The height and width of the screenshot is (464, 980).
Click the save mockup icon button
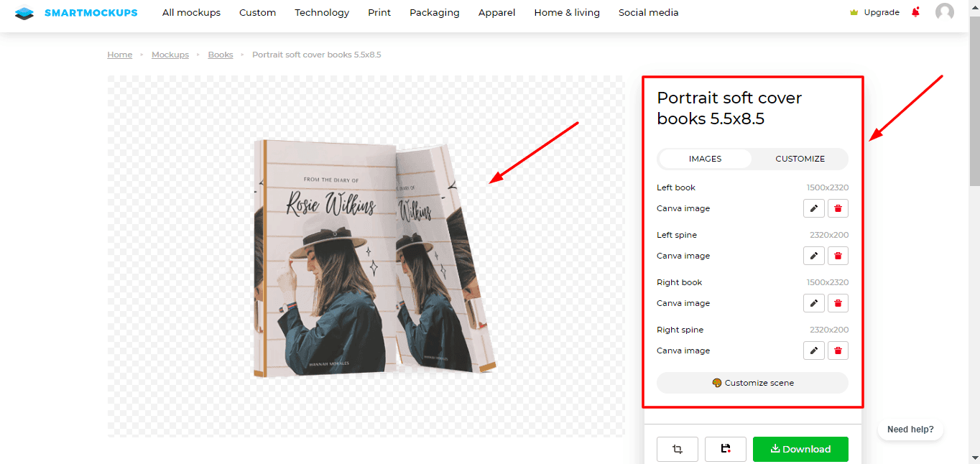click(725, 449)
